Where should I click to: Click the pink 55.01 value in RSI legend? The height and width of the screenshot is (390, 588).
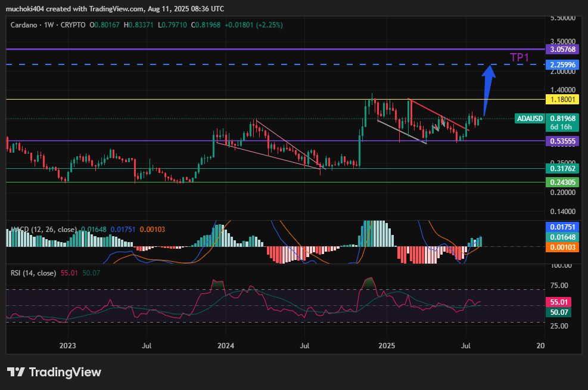(69, 273)
